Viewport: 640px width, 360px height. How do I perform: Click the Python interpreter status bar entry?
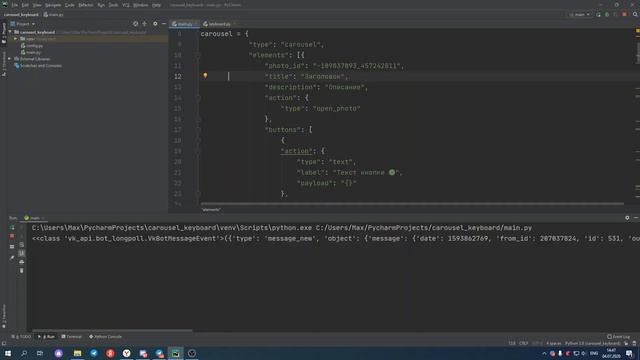pos(593,343)
